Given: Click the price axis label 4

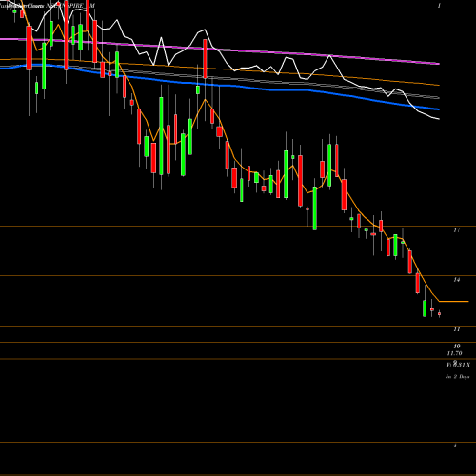Looking at the screenshot, I should click(455, 446).
